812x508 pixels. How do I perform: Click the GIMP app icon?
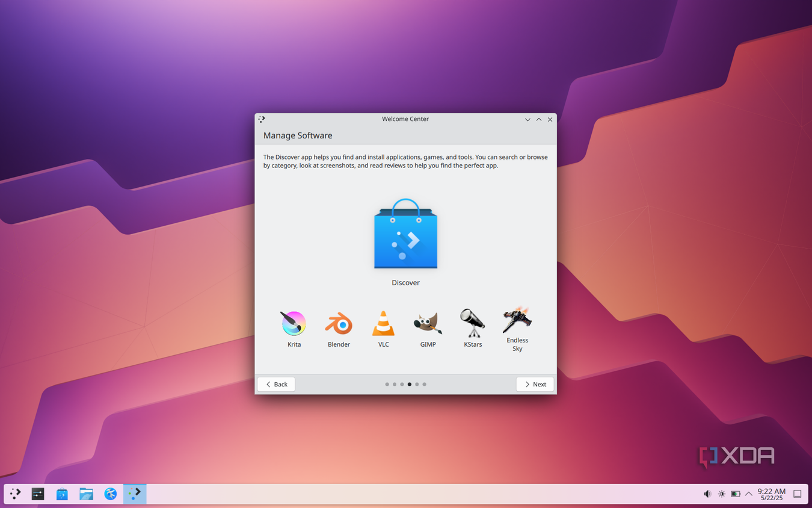pyautogui.click(x=428, y=323)
